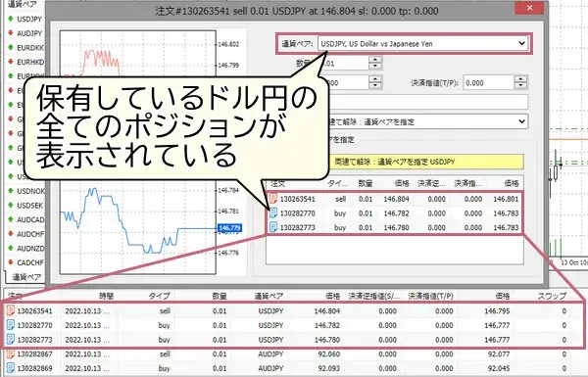Click buy icon of trade 130282869 in terminal
Image resolution: width=588 pixels, height=377 pixels.
[11, 367]
